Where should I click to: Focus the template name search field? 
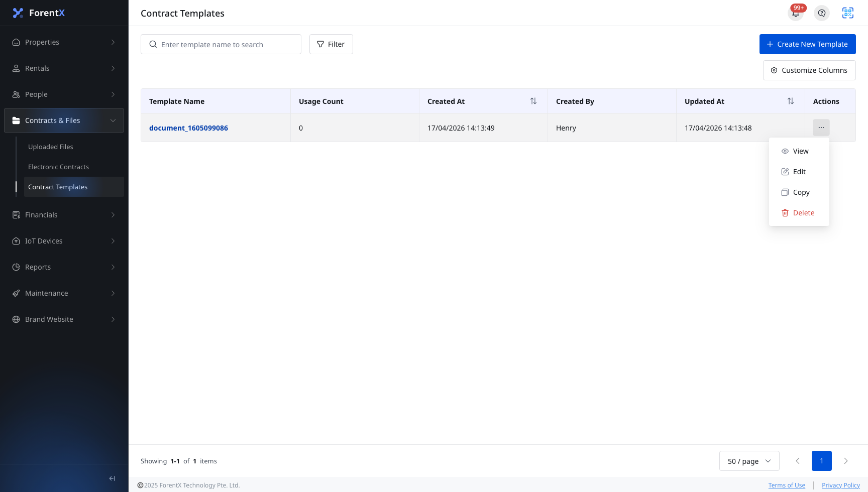[x=221, y=44]
